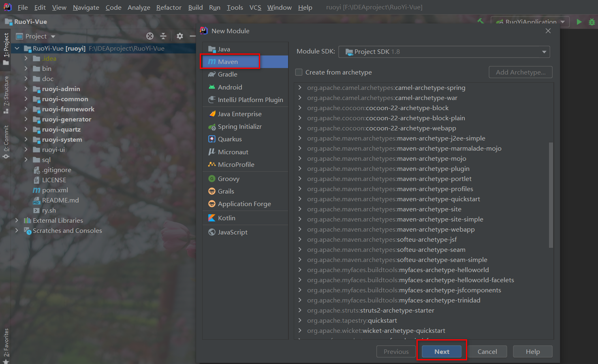Switch to the Commit tool window tab
Viewport: 598px width, 364px height.
(6, 141)
